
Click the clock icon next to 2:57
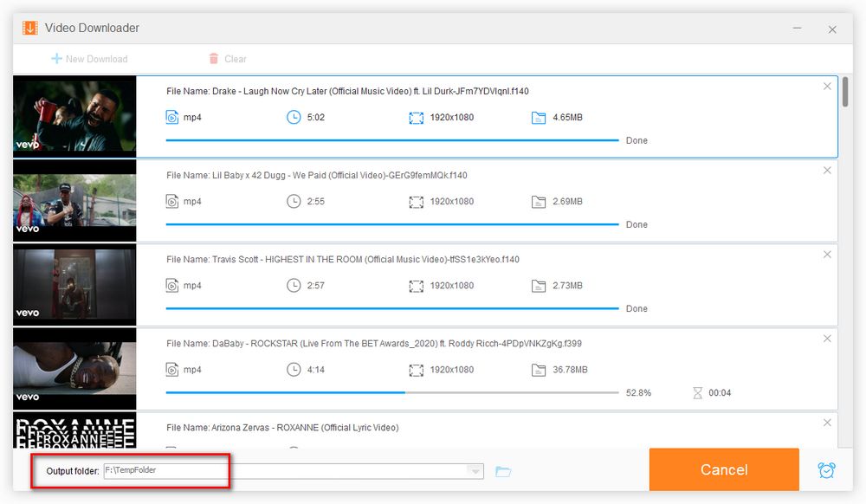[294, 286]
